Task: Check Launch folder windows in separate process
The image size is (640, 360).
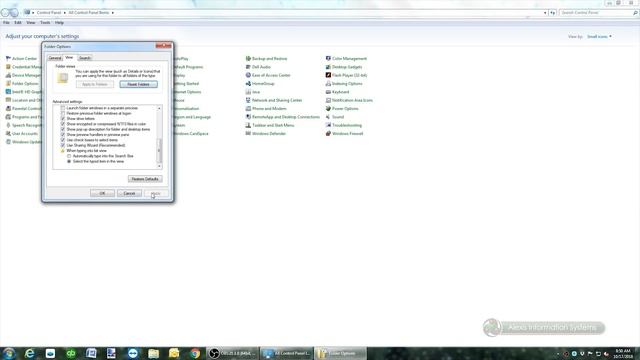Action: click(x=63, y=108)
